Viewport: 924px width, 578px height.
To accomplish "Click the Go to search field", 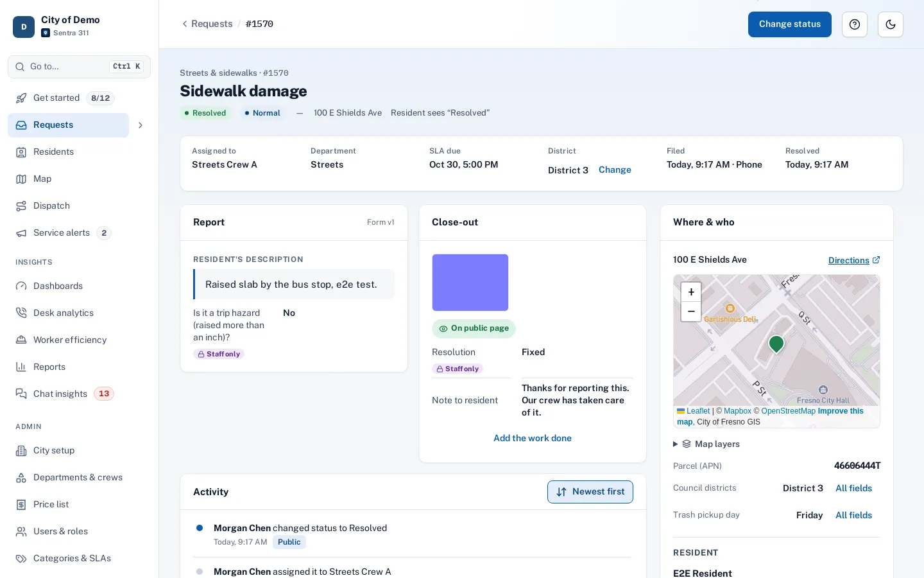I will coord(79,67).
